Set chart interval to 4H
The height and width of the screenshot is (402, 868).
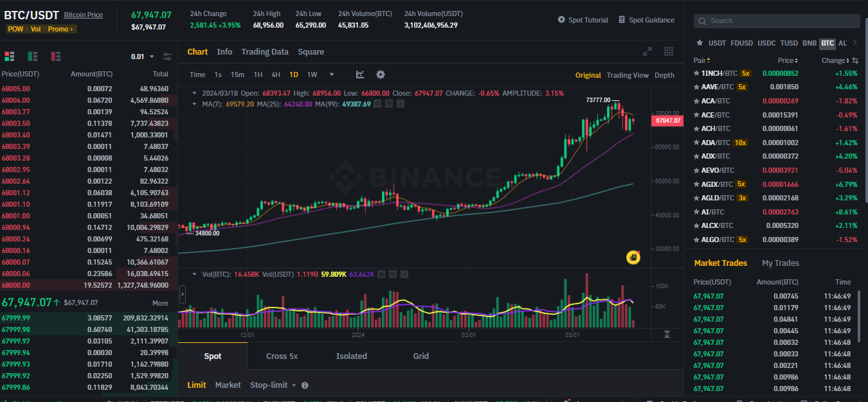[275, 74]
